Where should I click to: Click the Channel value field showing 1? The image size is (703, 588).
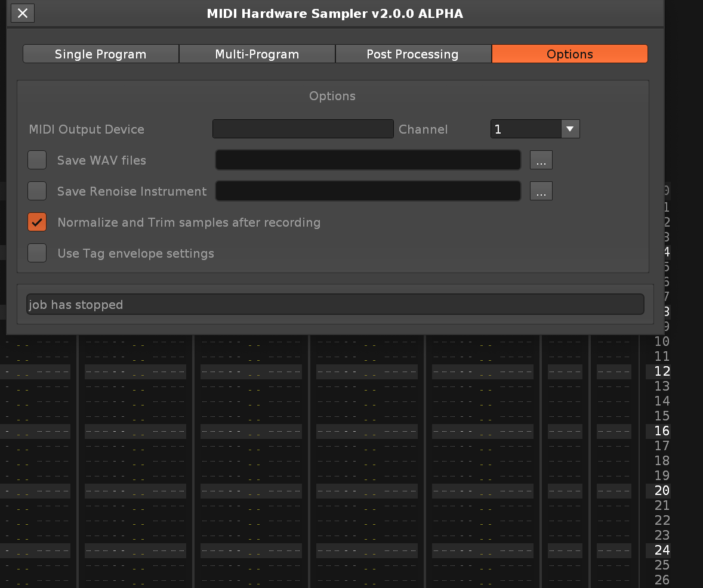526,129
